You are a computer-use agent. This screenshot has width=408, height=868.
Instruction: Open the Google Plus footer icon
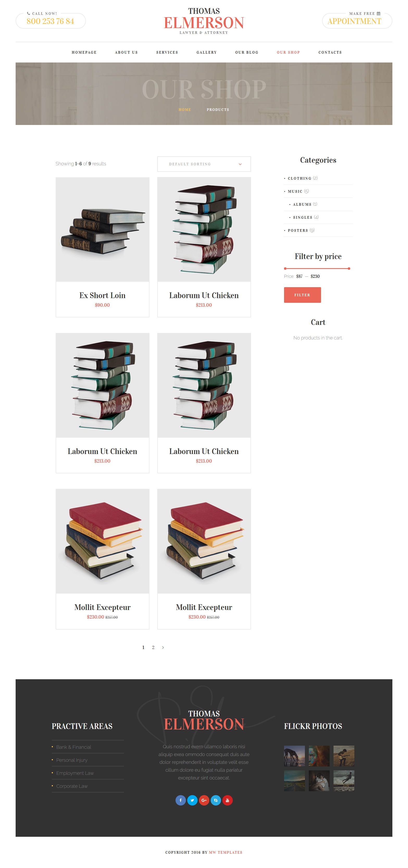click(x=204, y=800)
